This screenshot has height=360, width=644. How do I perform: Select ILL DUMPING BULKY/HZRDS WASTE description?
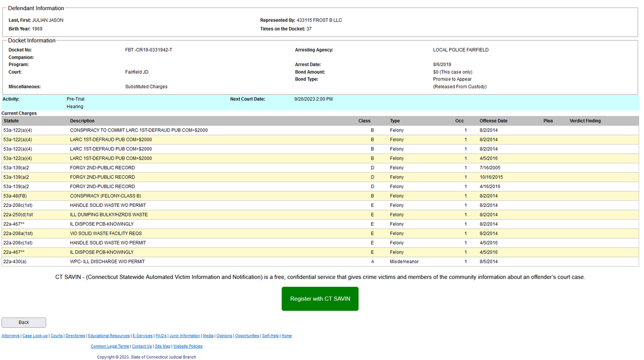click(x=109, y=215)
